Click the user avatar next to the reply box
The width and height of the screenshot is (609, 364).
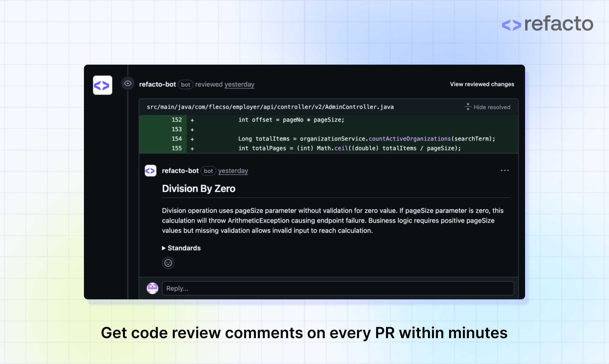point(152,288)
